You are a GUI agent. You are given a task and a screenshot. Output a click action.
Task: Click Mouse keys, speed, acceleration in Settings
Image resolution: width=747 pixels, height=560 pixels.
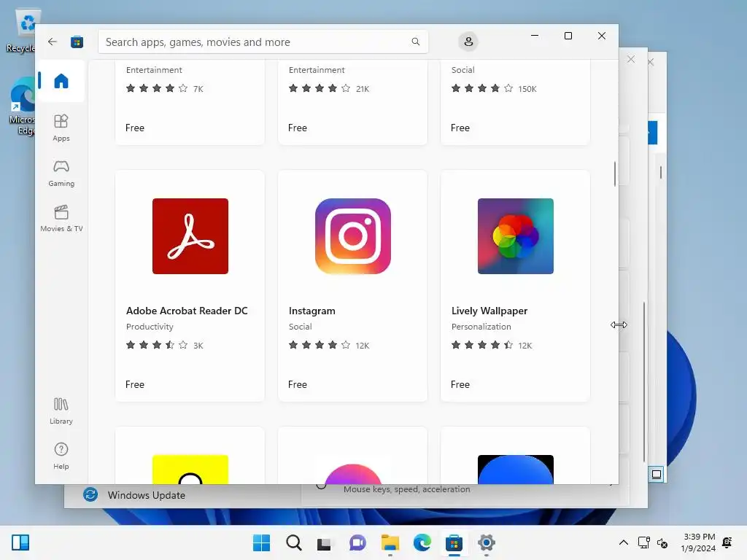tap(407, 489)
